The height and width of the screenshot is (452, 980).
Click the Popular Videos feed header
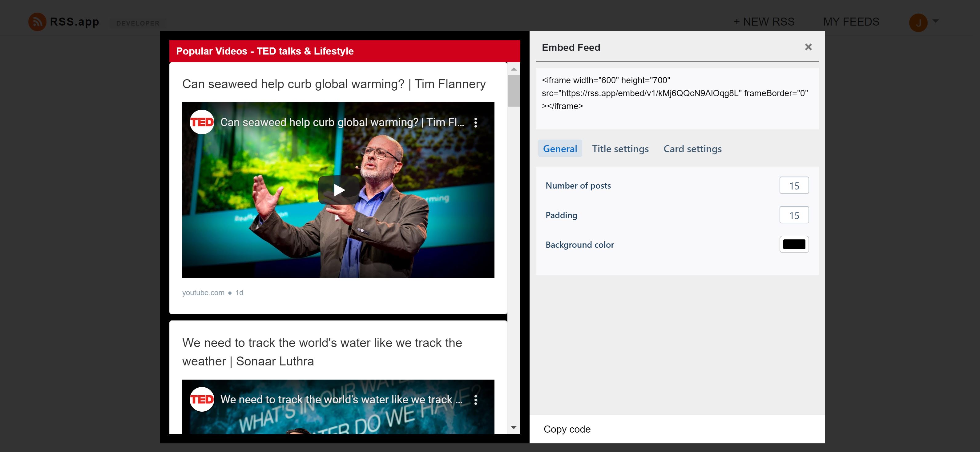[x=345, y=51]
